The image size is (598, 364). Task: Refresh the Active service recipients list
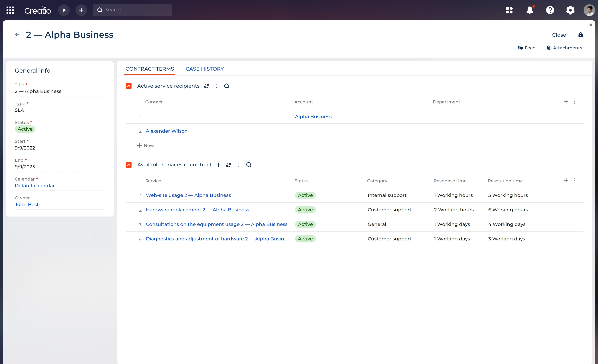coord(206,86)
